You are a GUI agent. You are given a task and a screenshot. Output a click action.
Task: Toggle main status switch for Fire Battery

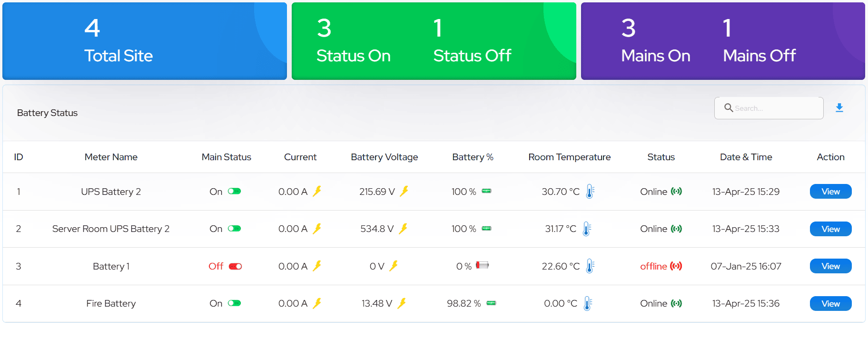click(235, 303)
